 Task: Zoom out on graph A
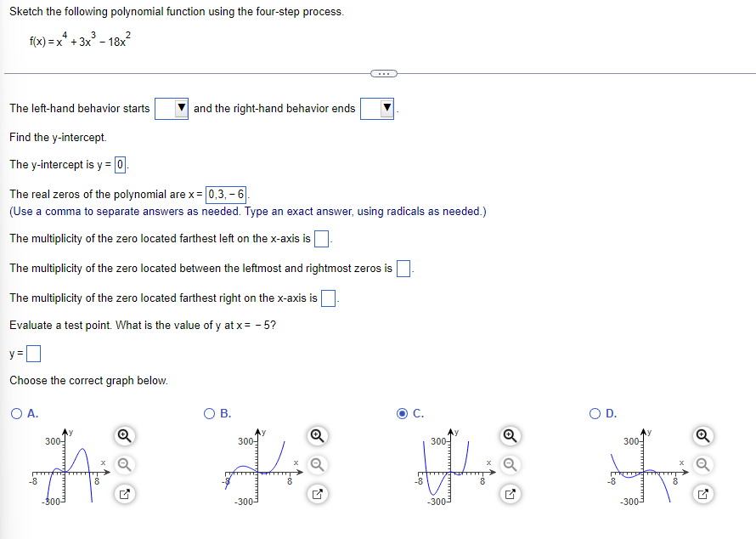click(124, 466)
